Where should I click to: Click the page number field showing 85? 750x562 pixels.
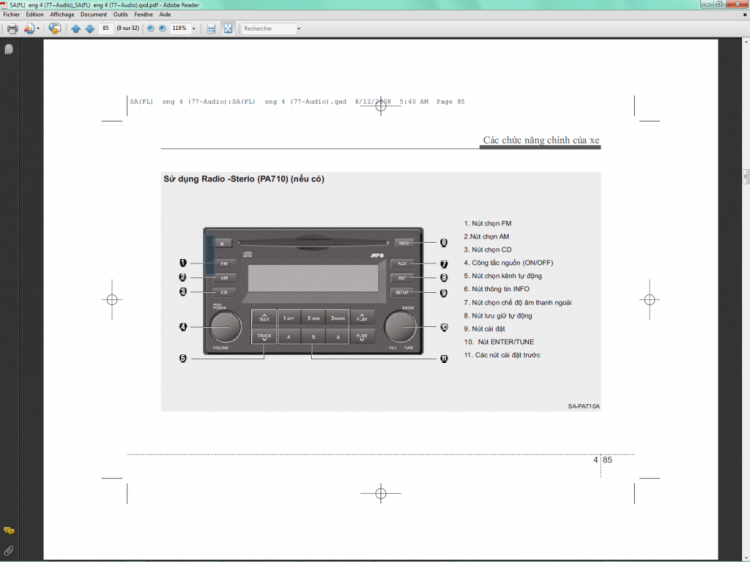[106, 29]
